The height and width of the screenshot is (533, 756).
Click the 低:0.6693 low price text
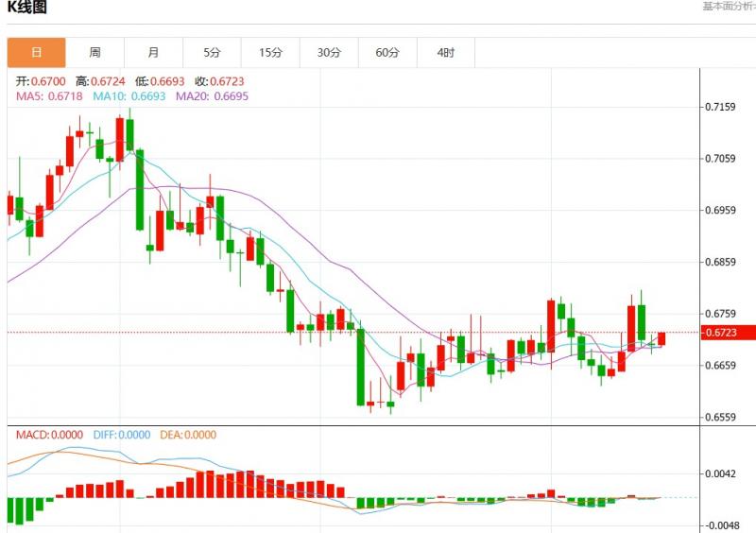pos(160,81)
